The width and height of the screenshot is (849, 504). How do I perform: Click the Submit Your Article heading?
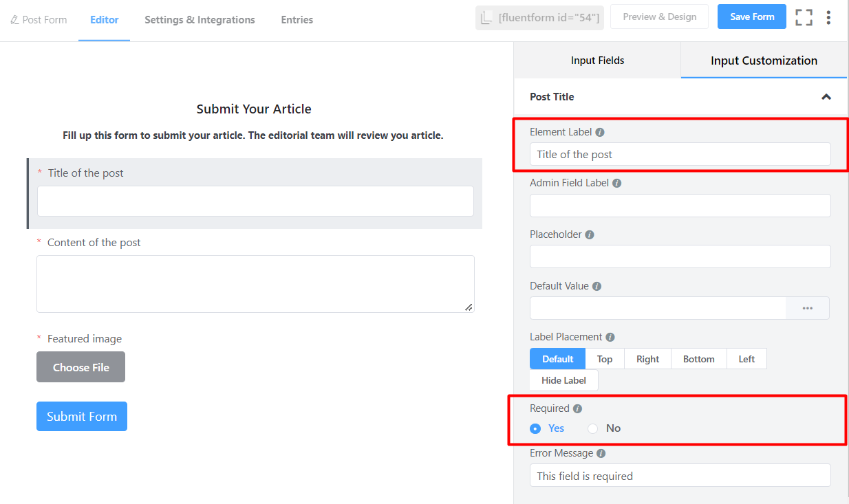coord(254,109)
